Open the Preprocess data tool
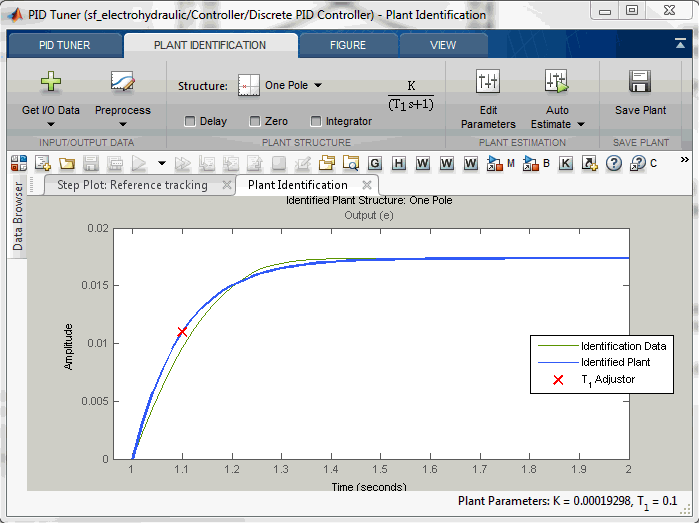This screenshot has height=523, width=699. 122,82
